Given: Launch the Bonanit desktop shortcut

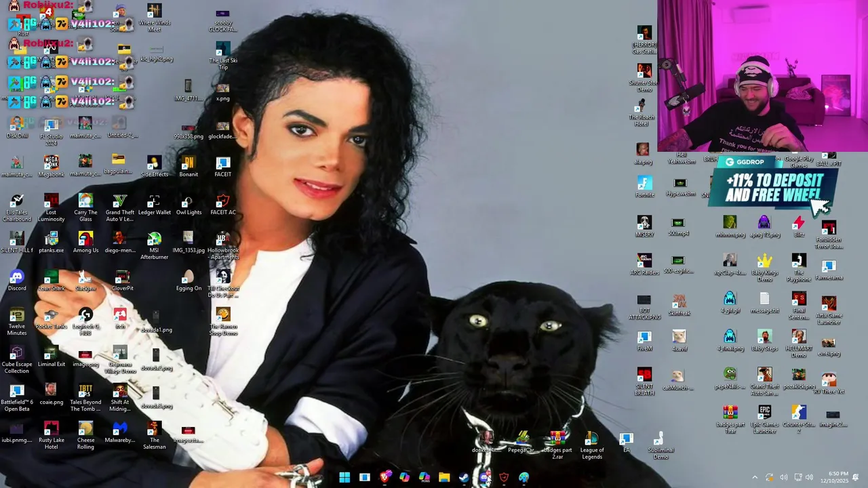Looking at the screenshot, I should tap(189, 167).
